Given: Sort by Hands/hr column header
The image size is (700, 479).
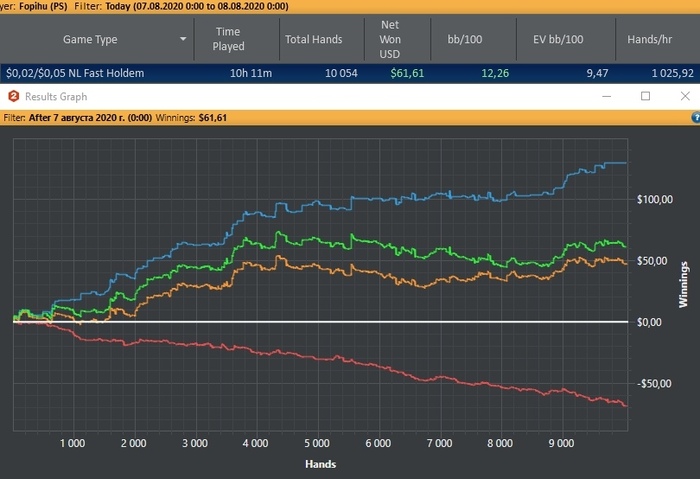Looking at the screenshot, I should 650,39.
